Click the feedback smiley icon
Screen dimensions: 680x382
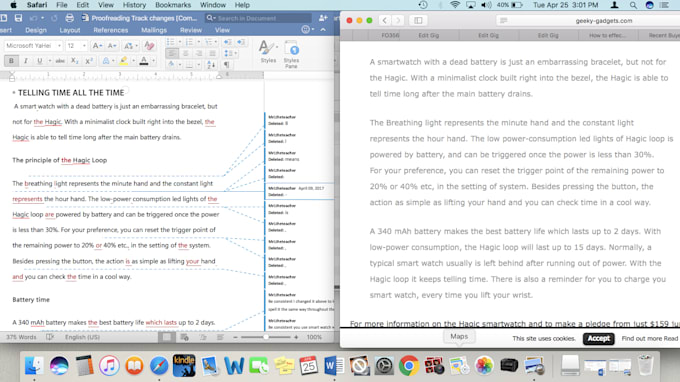306,30
